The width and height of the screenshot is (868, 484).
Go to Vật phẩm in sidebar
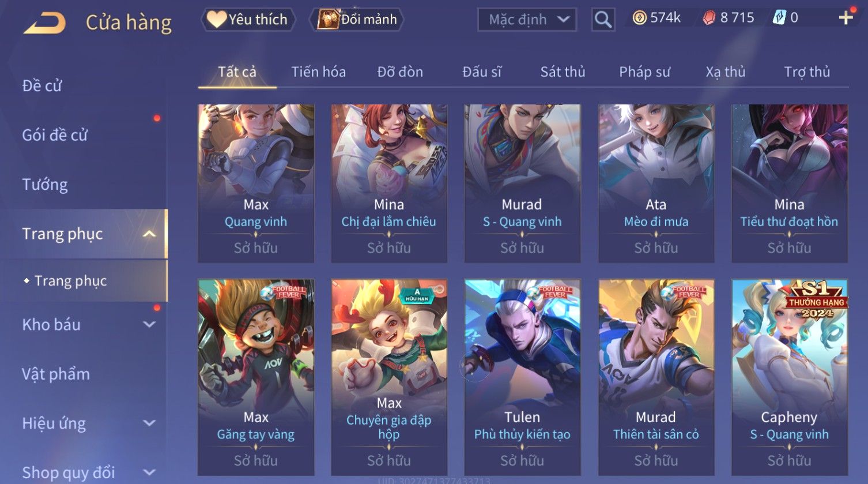click(x=56, y=374)
